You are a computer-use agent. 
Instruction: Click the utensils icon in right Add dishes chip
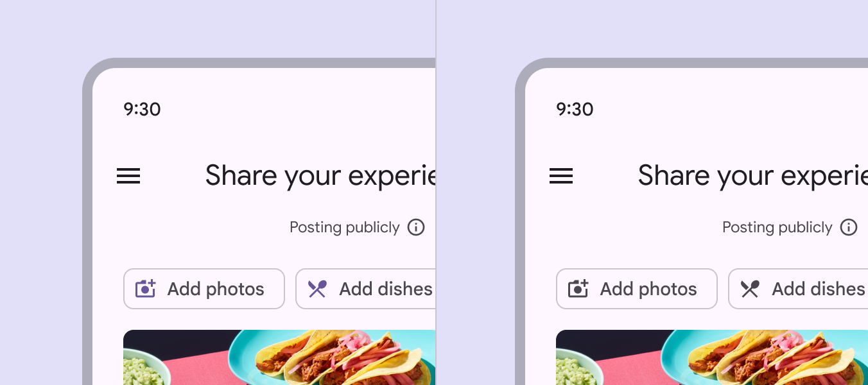[x=750, y=289]
